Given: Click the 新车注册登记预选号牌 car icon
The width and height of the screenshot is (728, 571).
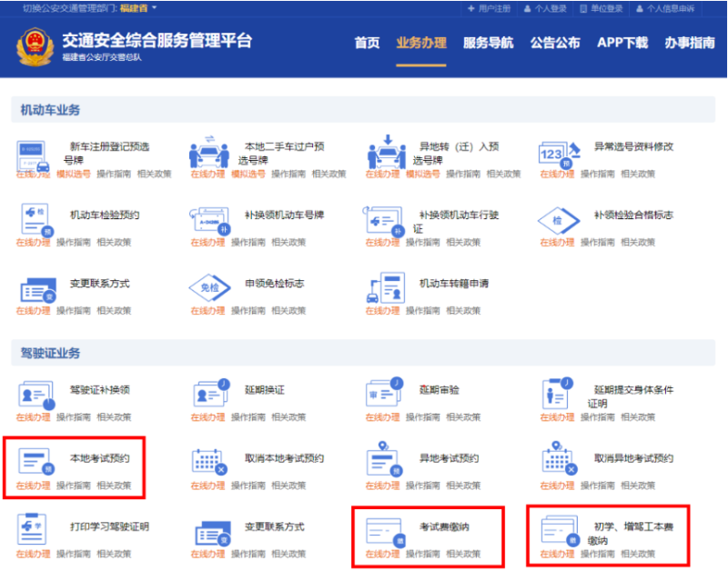Looking at the screenshot, I should pyautogui.click(x=33, y=156).
